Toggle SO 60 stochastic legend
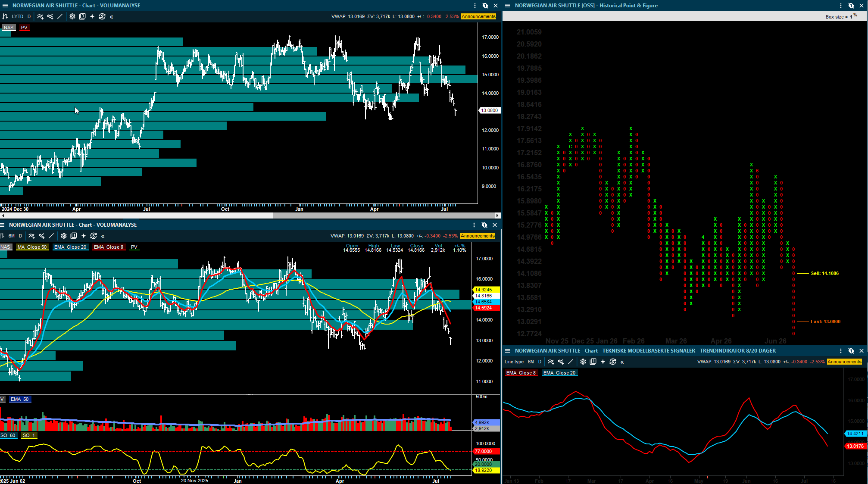The width and height of the screenshot is (868, 484). [8, 435]
